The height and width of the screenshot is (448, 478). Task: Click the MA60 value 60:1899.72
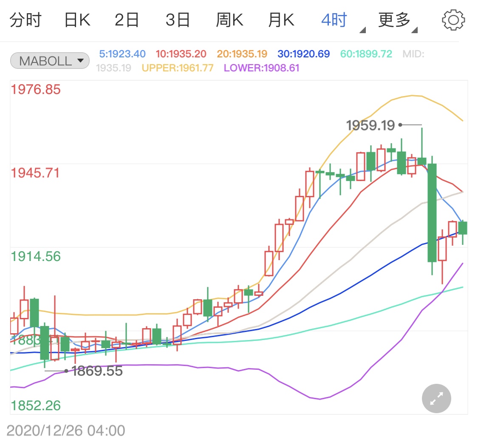pos(366,54)
